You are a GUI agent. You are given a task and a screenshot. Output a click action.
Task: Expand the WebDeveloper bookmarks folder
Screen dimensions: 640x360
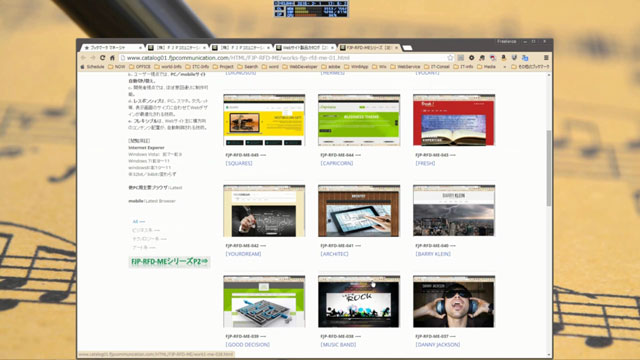pos(300,67)
